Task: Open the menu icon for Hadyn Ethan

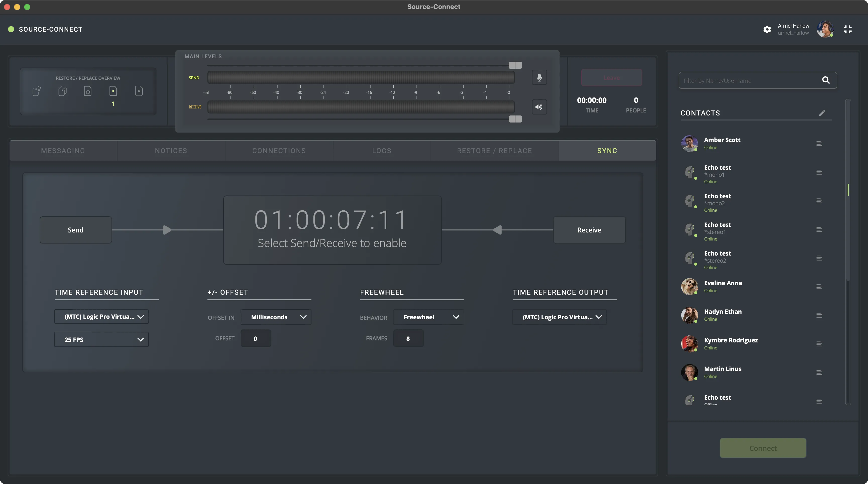Action: 819,316
